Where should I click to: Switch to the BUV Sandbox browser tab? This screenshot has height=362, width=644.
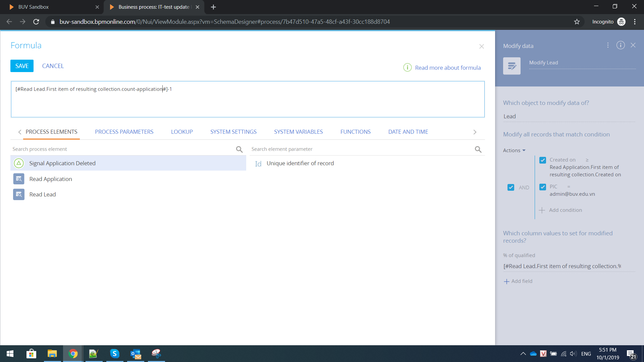[52, 7]
